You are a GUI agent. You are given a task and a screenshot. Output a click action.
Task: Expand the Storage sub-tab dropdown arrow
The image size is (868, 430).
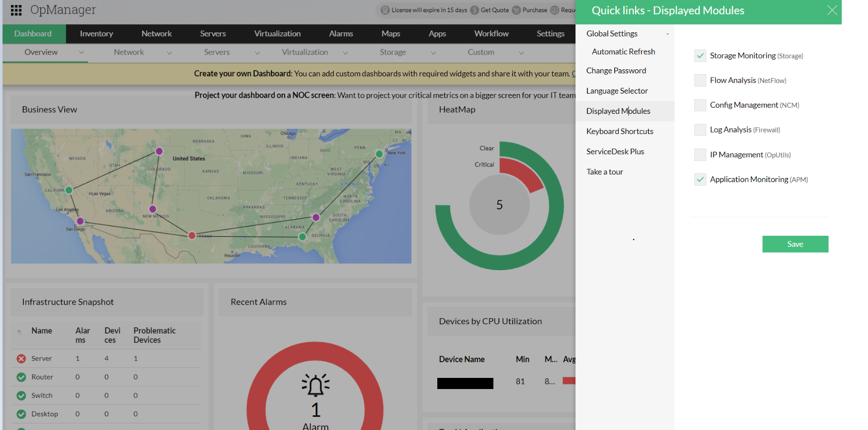(x=433, y=53)
